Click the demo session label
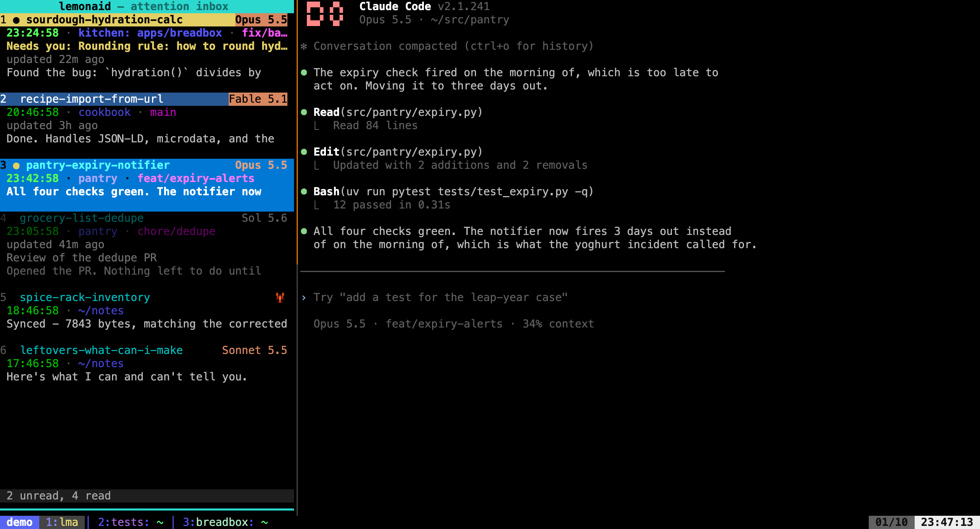Image resolution: width=980 pixels, height=529 pixels. [x=19, y=522]
